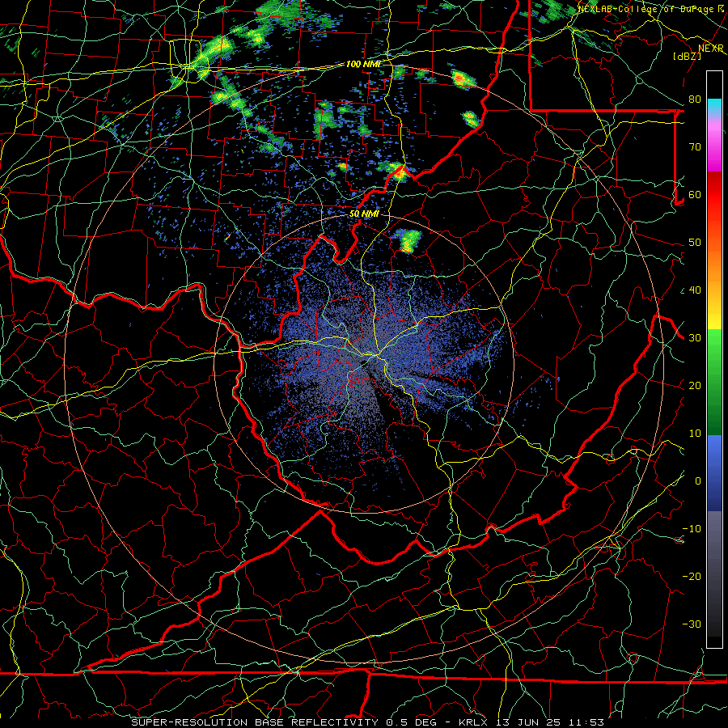
Task: Click the orange band of the color scale
Action: [714, 265]
